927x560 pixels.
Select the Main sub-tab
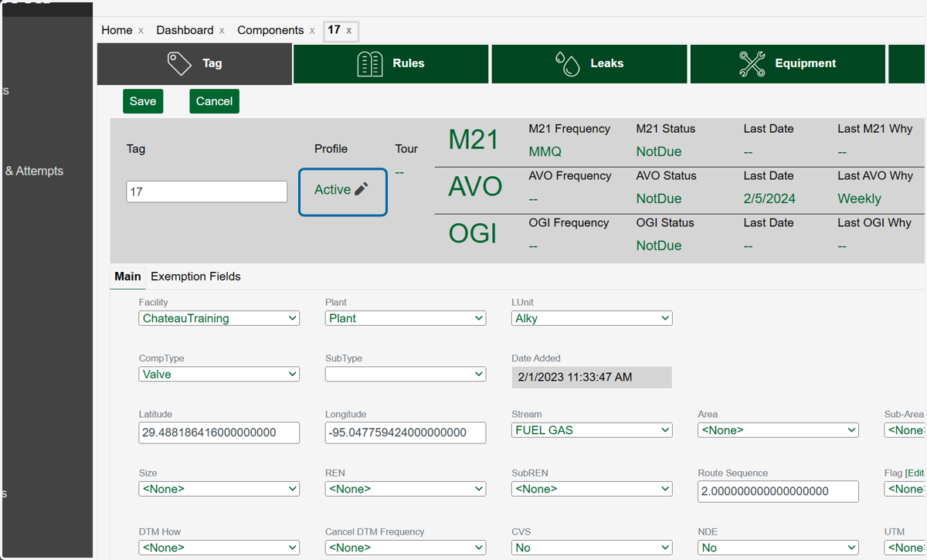(128, 277)
